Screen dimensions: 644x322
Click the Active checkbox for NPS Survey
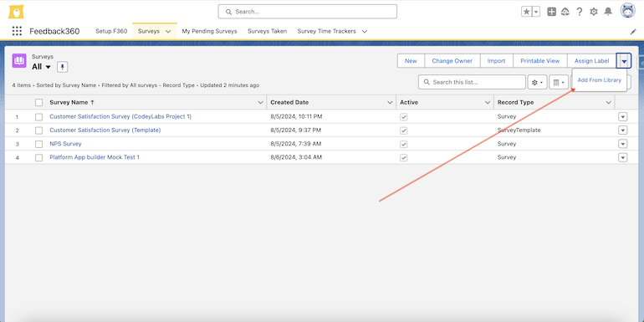(x=404, y=144)
